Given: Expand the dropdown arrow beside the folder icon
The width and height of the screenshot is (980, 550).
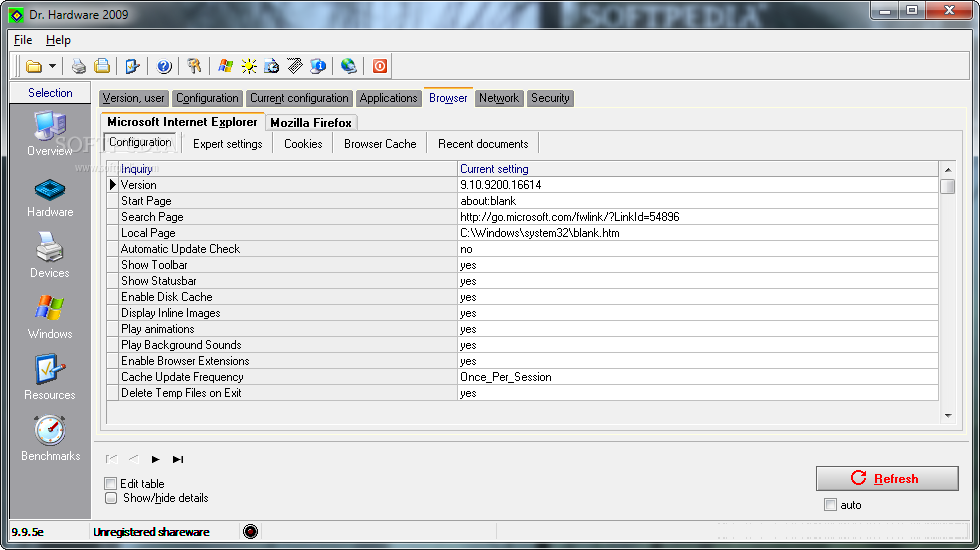Looking at the screenshot, I should pyautogui.click(x=52, y=66).
